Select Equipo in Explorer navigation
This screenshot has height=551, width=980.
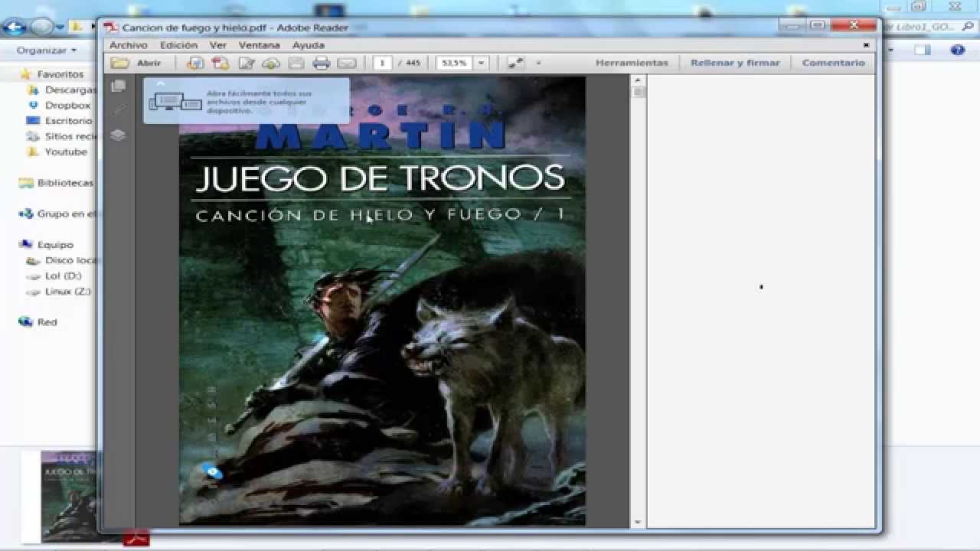[55, 245]
